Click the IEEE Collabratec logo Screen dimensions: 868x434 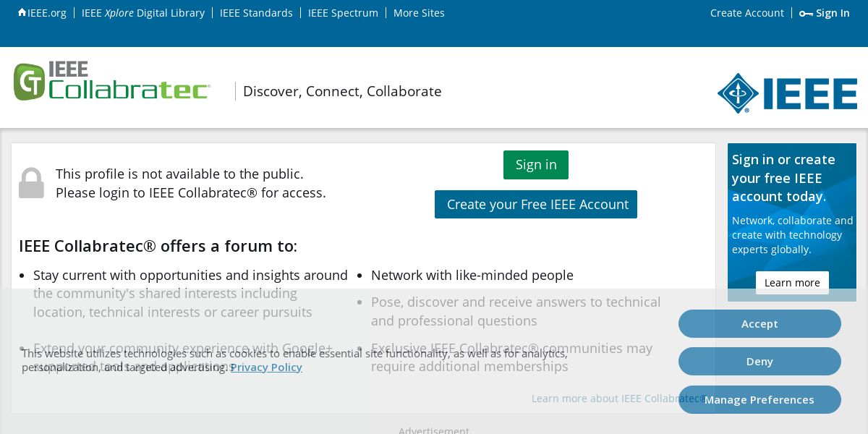[112, 82]
